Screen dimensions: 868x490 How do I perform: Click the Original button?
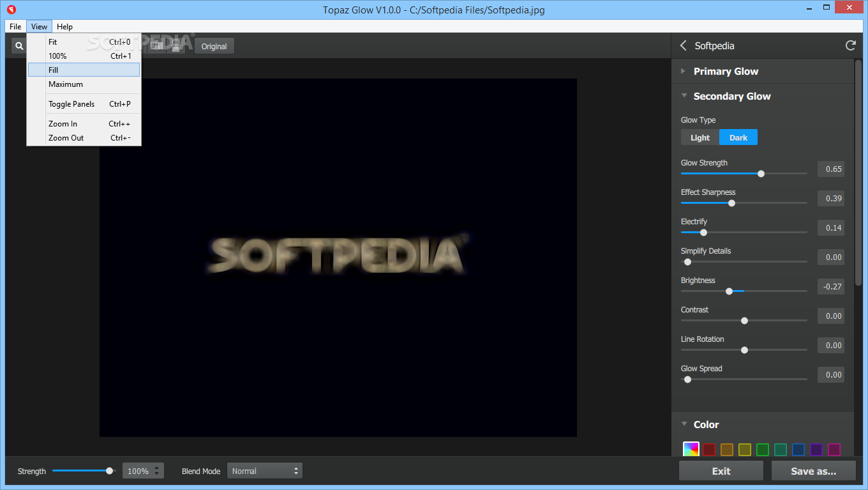point(214,46)
